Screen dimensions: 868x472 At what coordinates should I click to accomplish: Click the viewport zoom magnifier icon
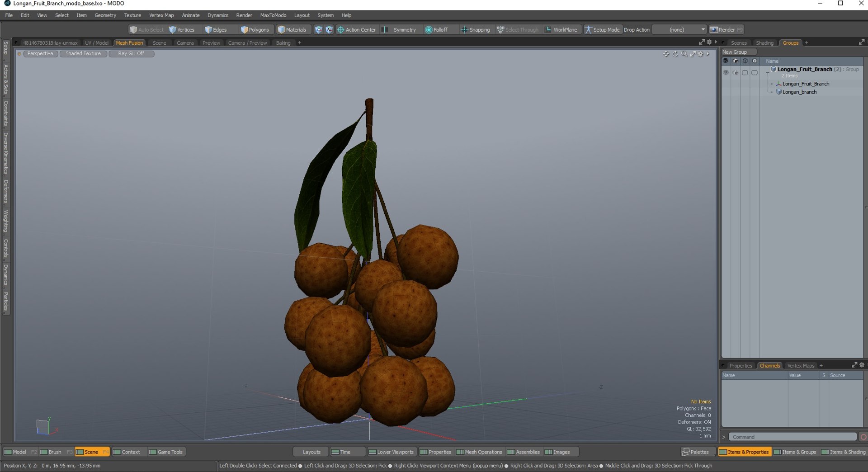point(684,54)
